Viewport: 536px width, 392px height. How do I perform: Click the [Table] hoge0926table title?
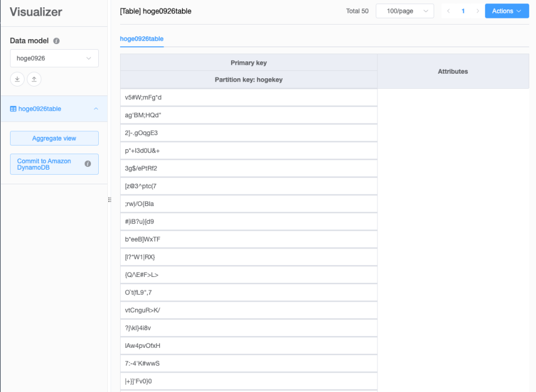pyautogui.click(x=156, y=11)
